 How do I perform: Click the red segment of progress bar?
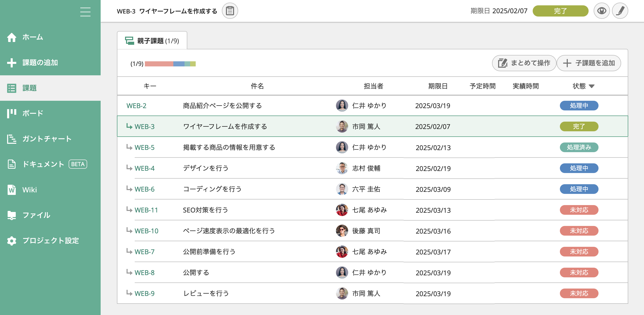pos(159,64)
